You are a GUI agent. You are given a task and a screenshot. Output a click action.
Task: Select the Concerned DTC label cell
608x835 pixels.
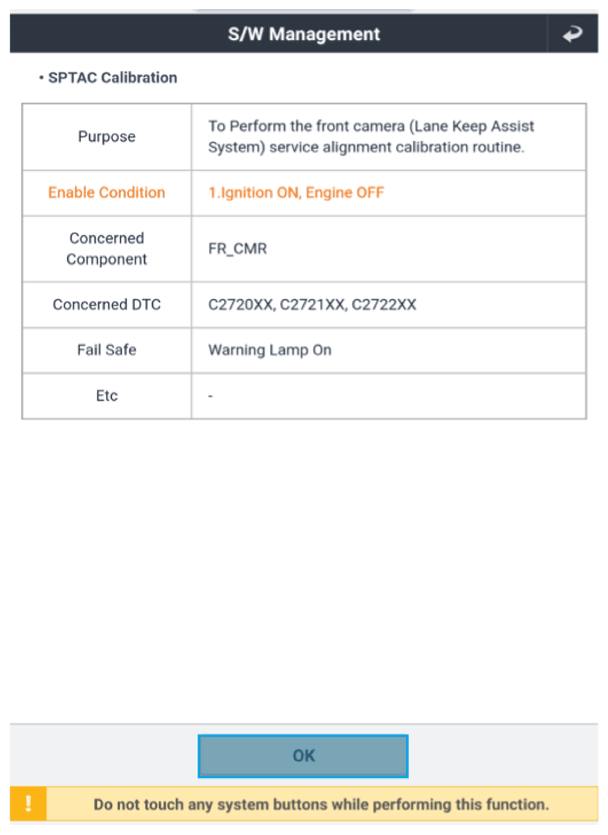(x=106, y=305)
